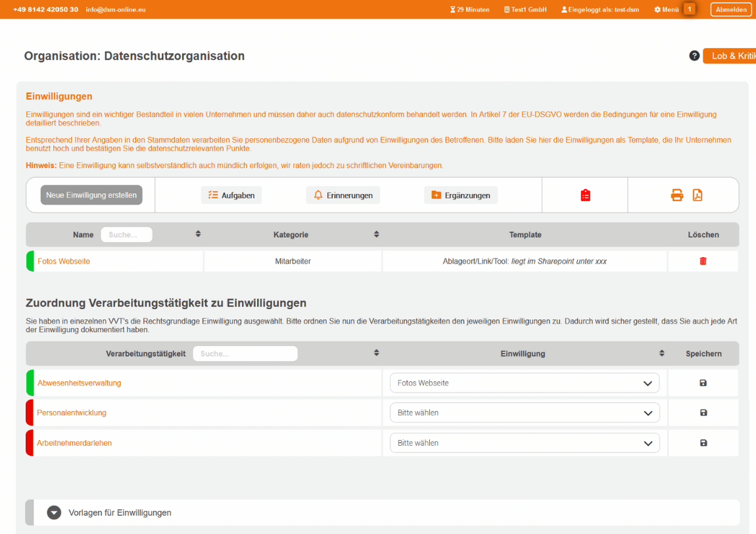Export via the PDF file icon
This screenshot has width=756, height=534.
tap(697, 195)
